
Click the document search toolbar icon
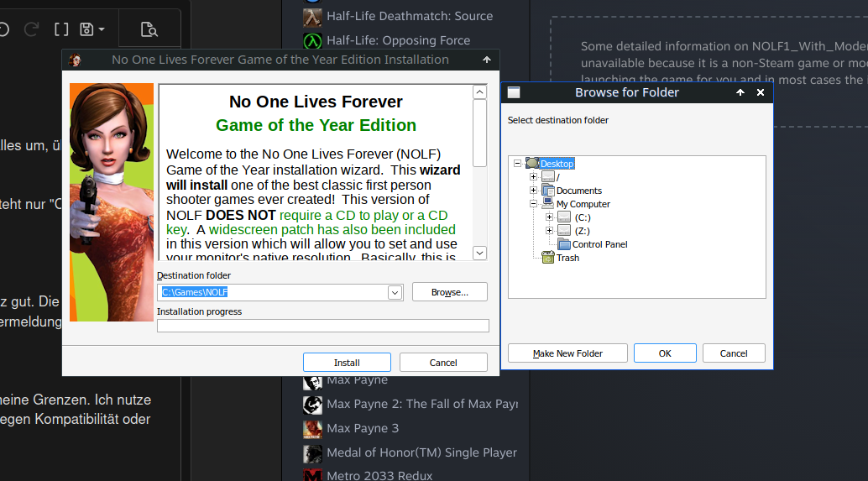[x=149, y=29]
